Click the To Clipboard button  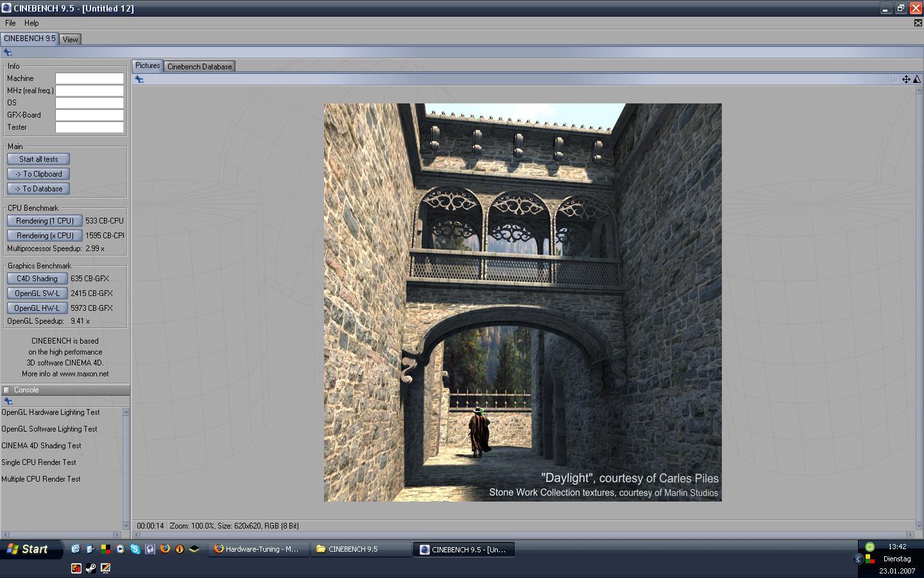coord(38,174)
